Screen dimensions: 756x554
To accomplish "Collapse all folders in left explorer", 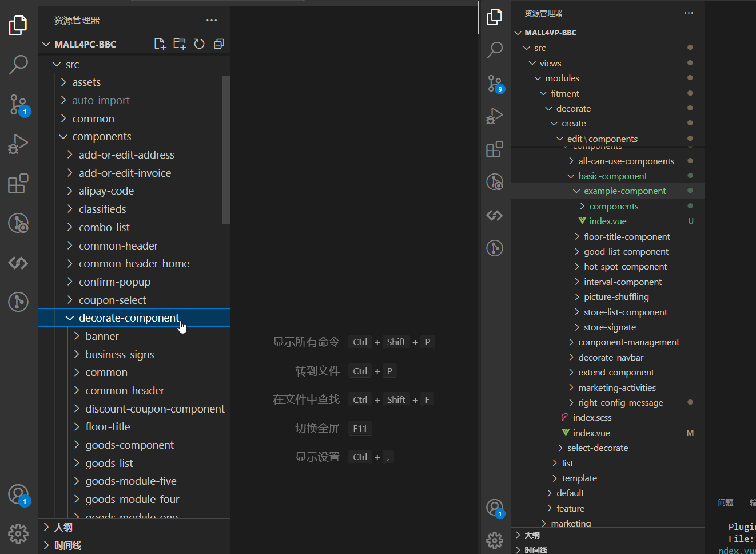I will 218,44.
